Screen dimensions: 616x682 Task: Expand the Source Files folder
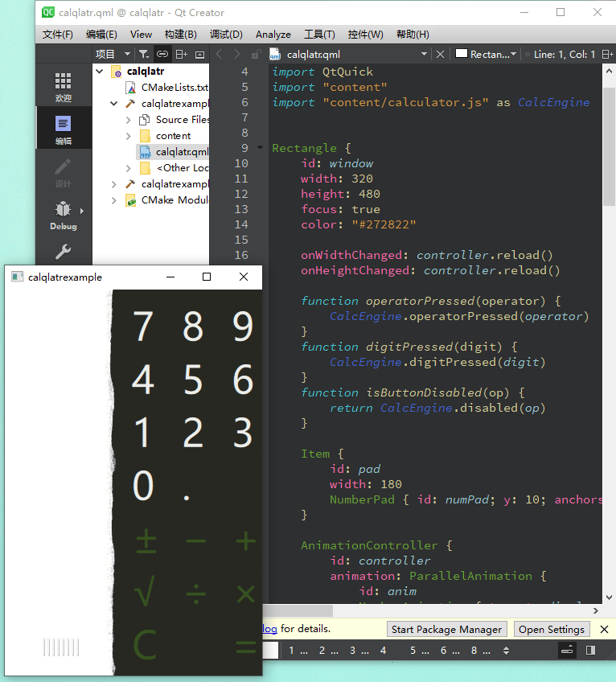point(129,120)
